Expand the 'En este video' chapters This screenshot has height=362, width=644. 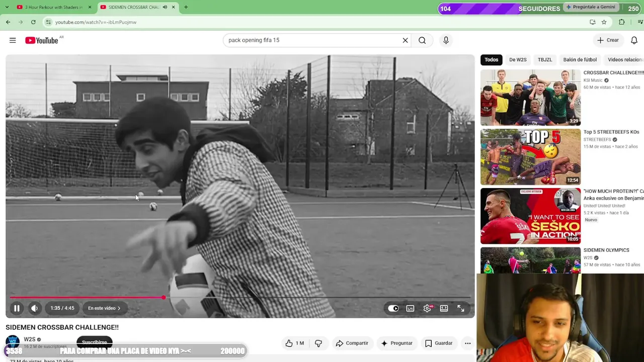click(x=104, y=308)
